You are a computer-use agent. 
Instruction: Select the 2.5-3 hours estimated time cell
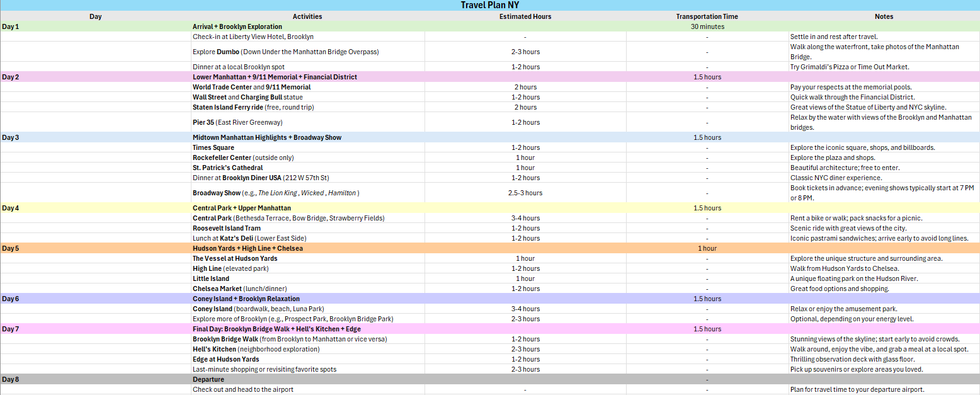[x=525, y=193]
